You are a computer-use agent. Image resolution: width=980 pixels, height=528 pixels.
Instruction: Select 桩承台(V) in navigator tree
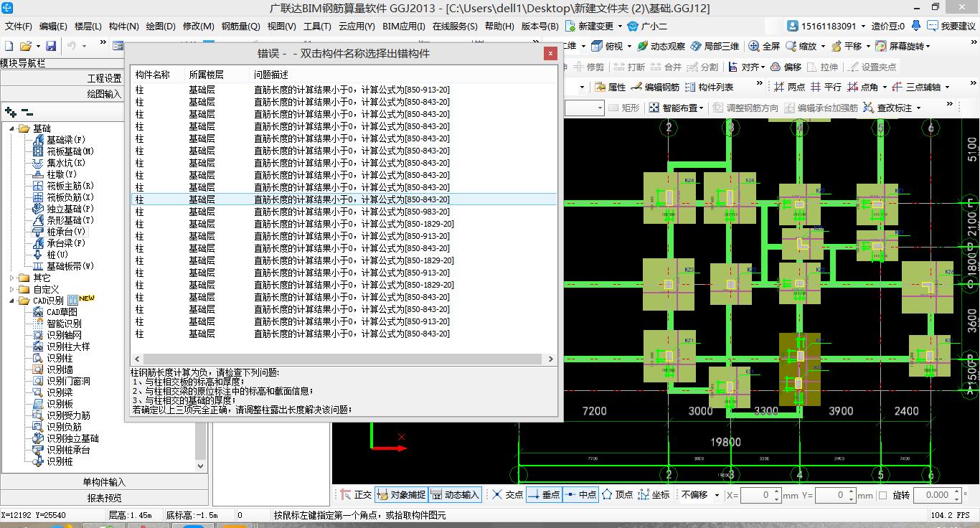coord(60,232)
